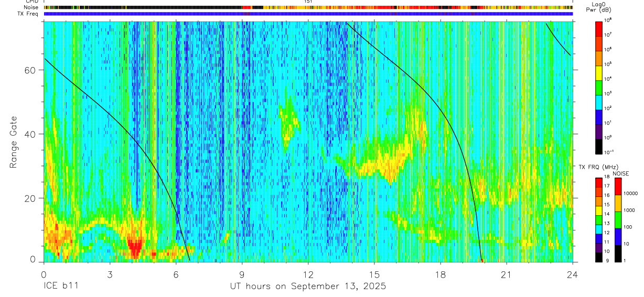Click the '12' label on the TX FRQ scale

tap(608, 233)
